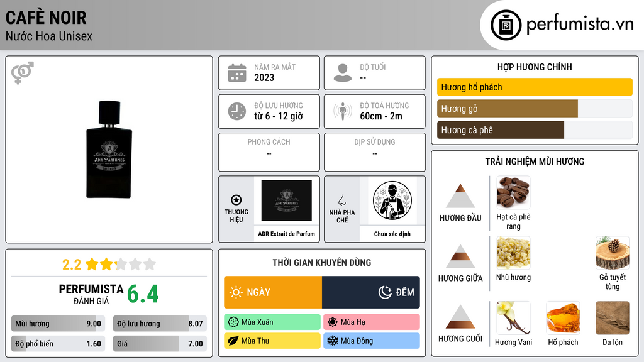Select the Ngày daytime segment

coord(273,292)
